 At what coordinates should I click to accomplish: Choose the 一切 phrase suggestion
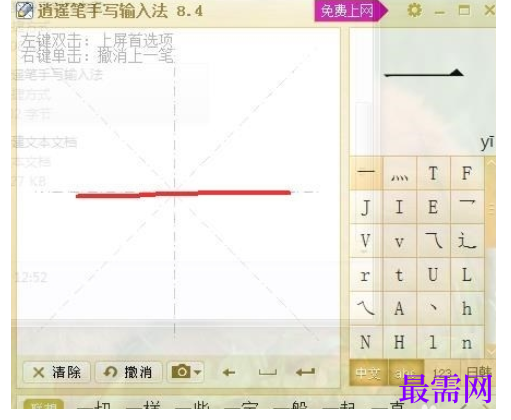(x=94, y=405)
